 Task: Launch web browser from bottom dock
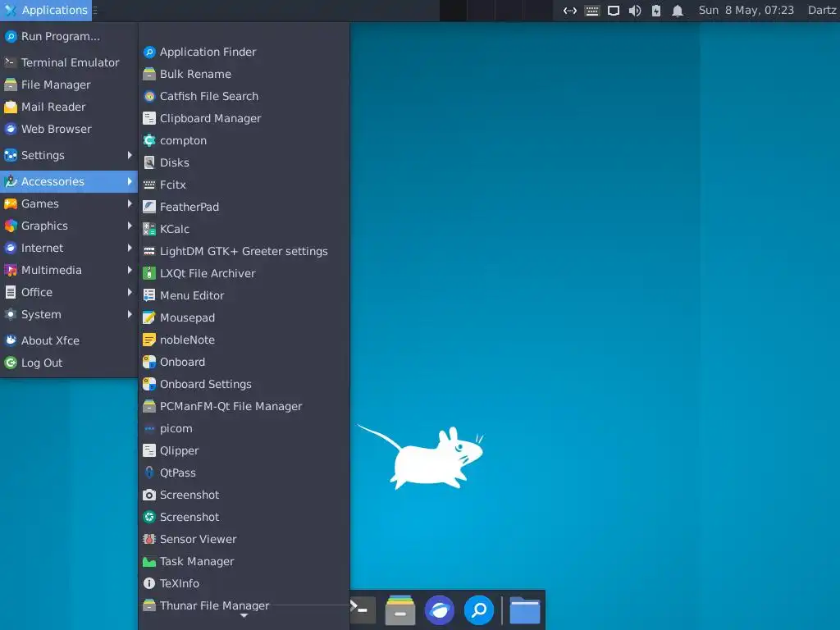click(440, 610)
